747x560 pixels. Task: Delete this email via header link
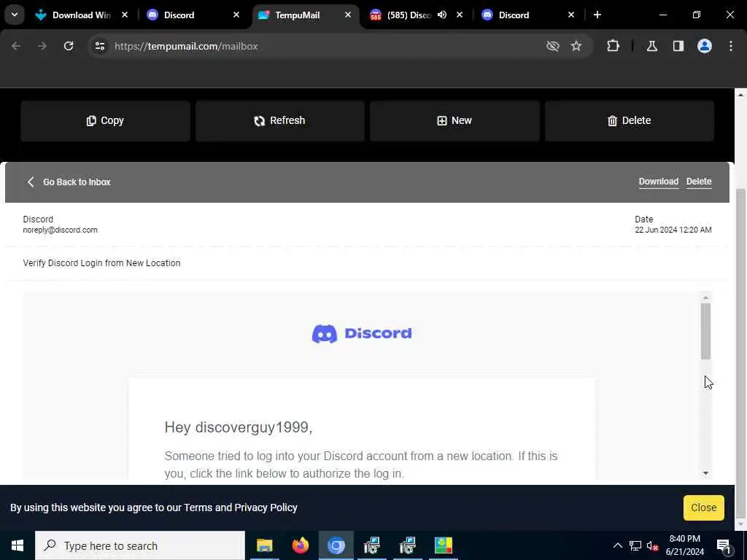[699, 182]
